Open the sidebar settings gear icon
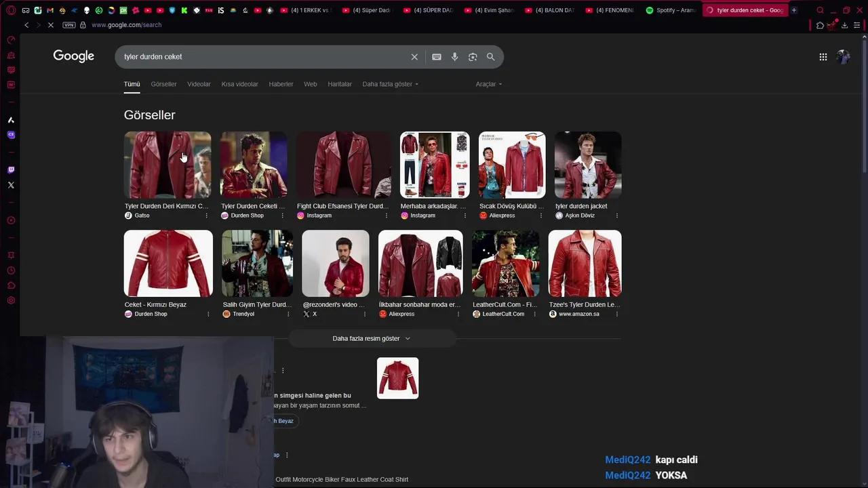Screen dimensions: 868x488 (11, 300)
